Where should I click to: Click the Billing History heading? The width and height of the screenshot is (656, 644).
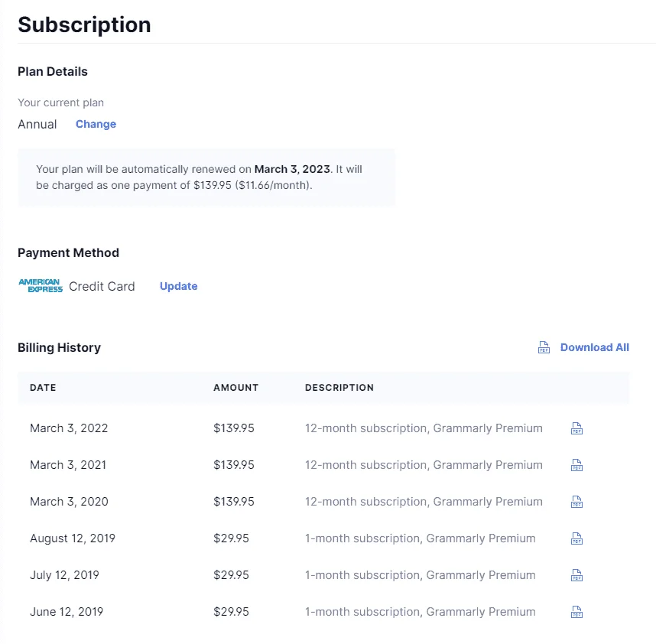pos(59,348)
